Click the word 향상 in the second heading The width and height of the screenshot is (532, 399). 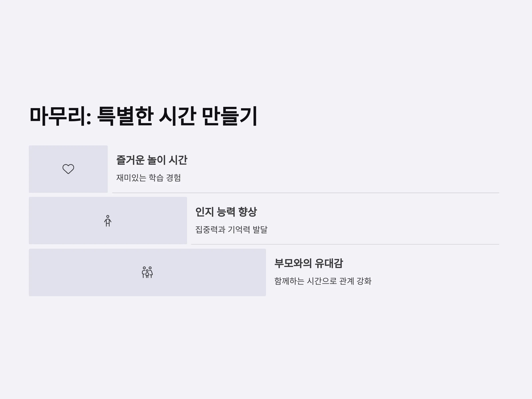click(247, 212)
